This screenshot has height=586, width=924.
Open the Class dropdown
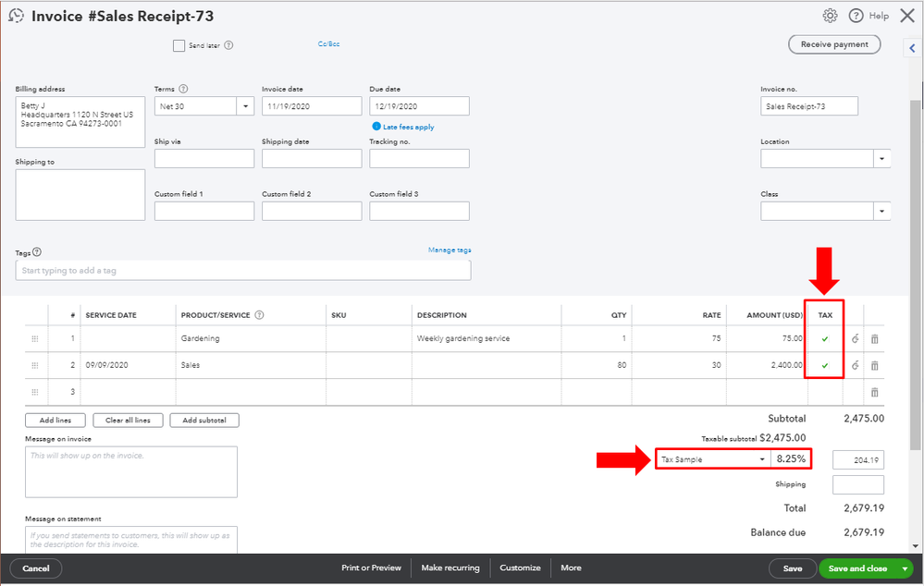(881, 211)
